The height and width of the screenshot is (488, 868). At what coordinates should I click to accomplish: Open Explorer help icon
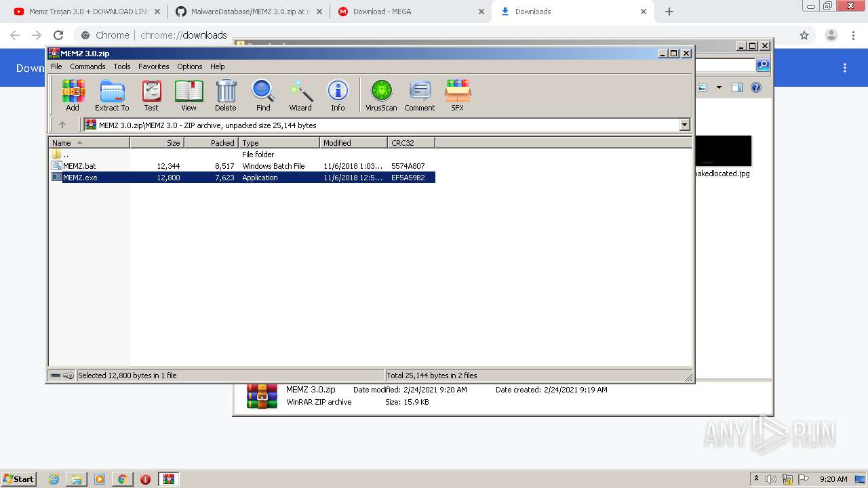coord(756,87)
